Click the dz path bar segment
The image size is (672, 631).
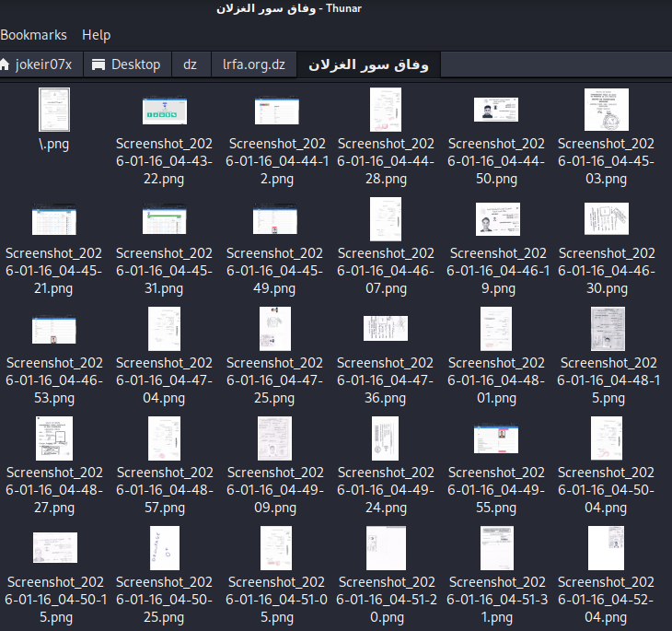[x=190, y=64]
